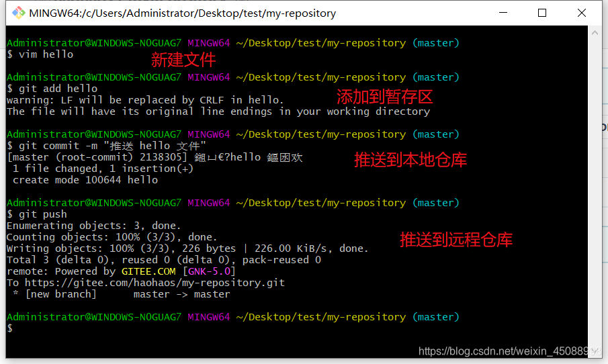This screenshot has width=608, height=364.
Task: Click 'The file will have its original' line
Action: 218,111
